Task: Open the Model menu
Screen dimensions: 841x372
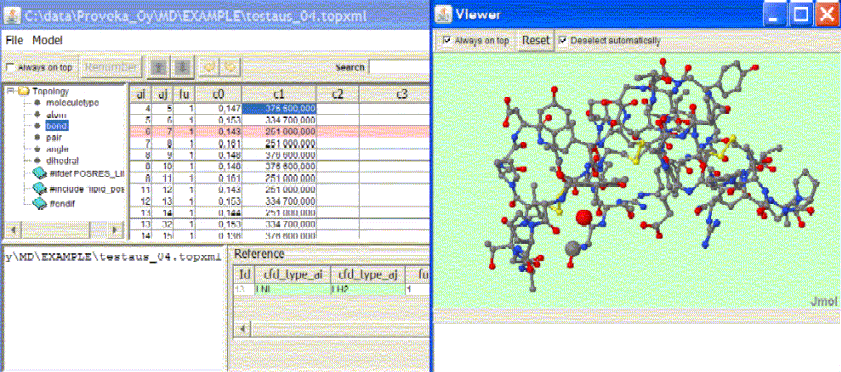Action: click(47, 40)
